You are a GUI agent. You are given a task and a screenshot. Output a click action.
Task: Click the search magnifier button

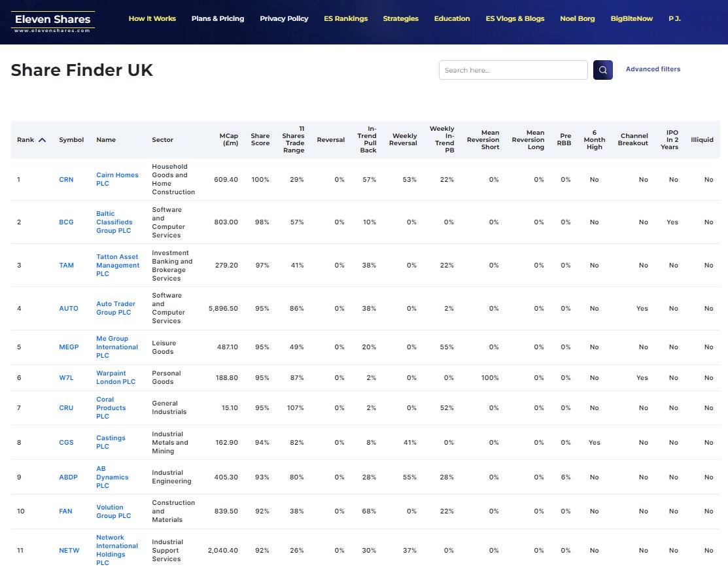602,70
